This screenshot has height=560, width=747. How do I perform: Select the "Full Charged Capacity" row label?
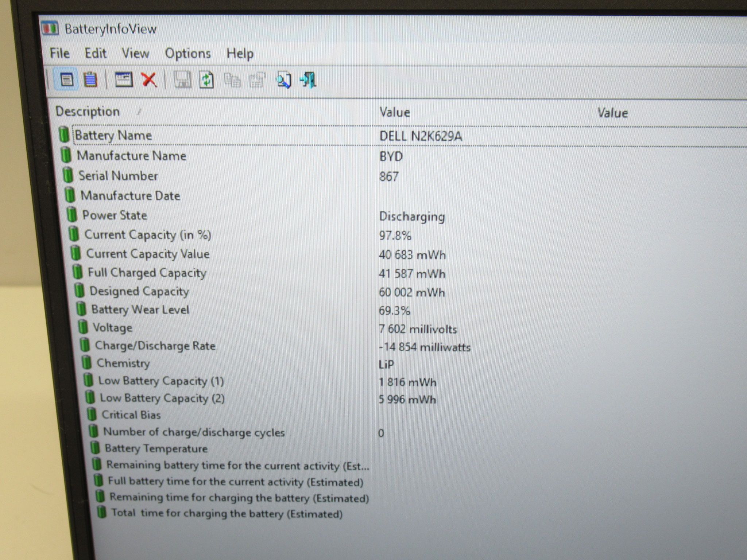click(147, 273)
